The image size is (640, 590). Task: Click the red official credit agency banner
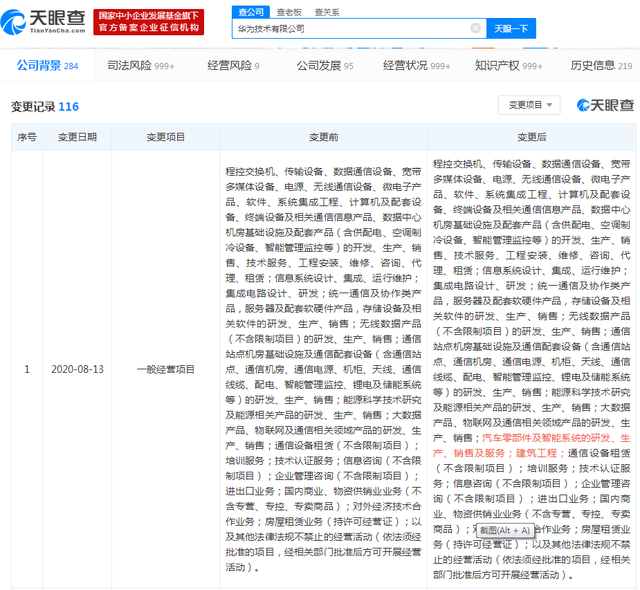point(146,21)
